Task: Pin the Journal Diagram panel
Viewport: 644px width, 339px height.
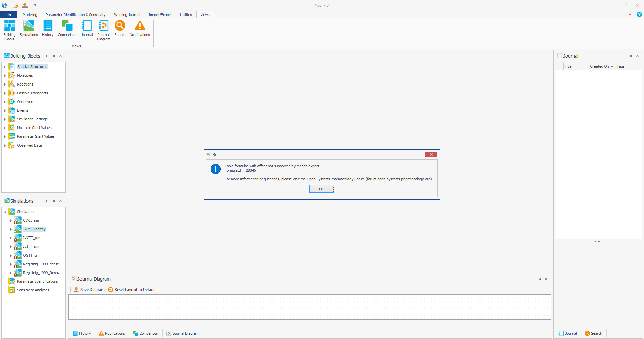Action: (x=540, y=279)
